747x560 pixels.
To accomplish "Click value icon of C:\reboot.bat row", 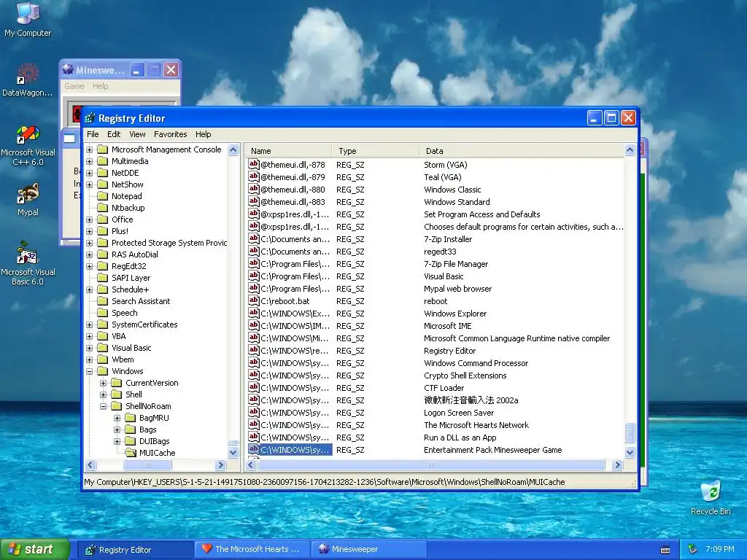I will [253, 300].
